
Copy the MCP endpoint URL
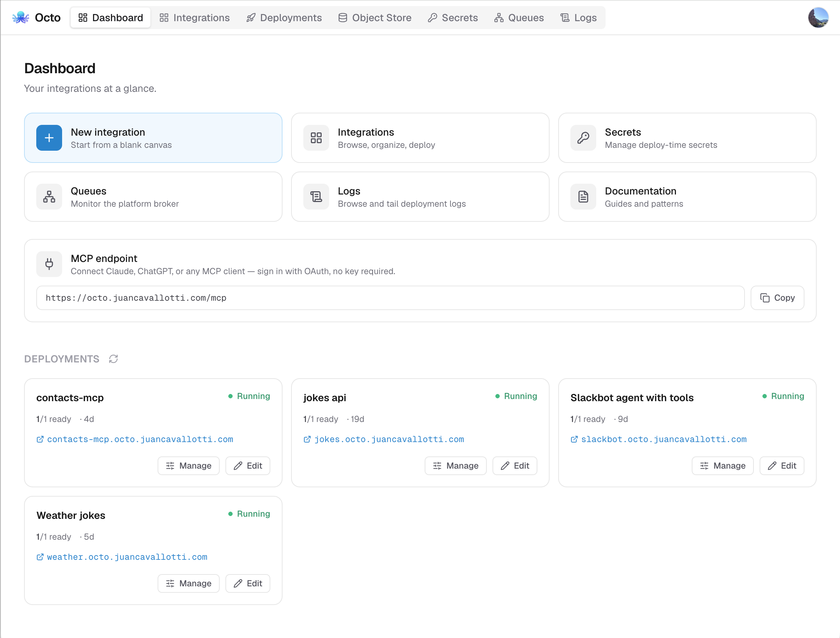(x=777, y=298)
